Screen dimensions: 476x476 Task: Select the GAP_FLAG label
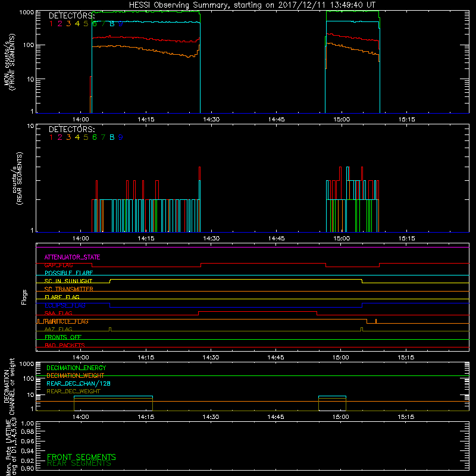pos(58,265)
